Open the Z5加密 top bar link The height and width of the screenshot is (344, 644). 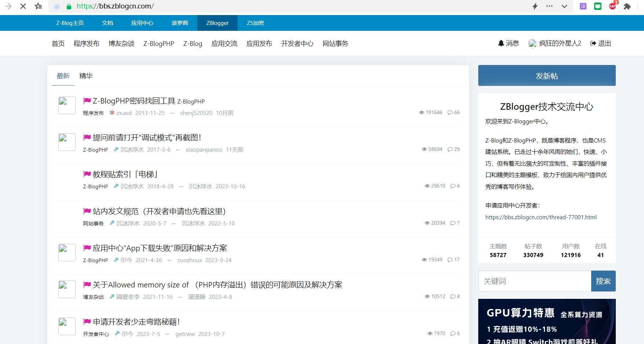pos(255,23)
